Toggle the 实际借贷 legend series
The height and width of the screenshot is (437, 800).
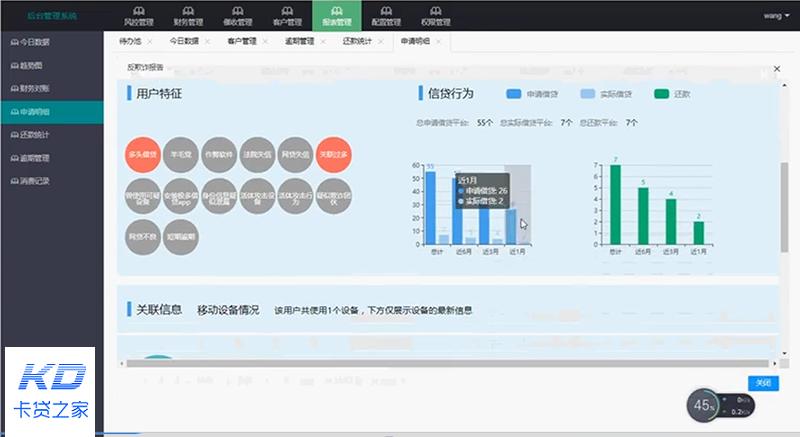pyautogui.click(x=606, y=94)
